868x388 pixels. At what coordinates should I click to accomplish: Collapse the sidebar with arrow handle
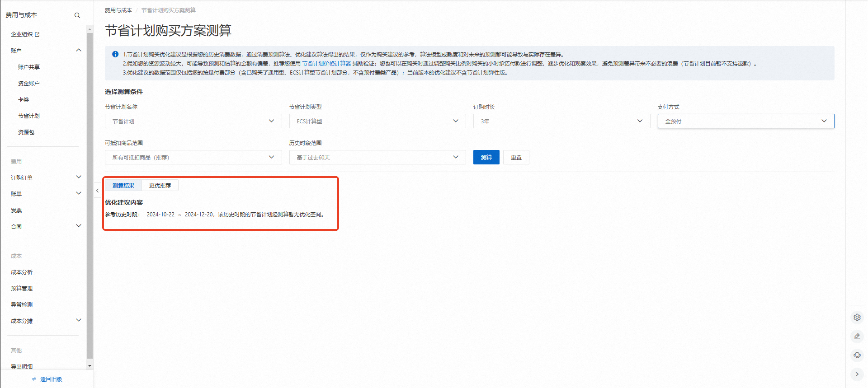coord(97,191)
